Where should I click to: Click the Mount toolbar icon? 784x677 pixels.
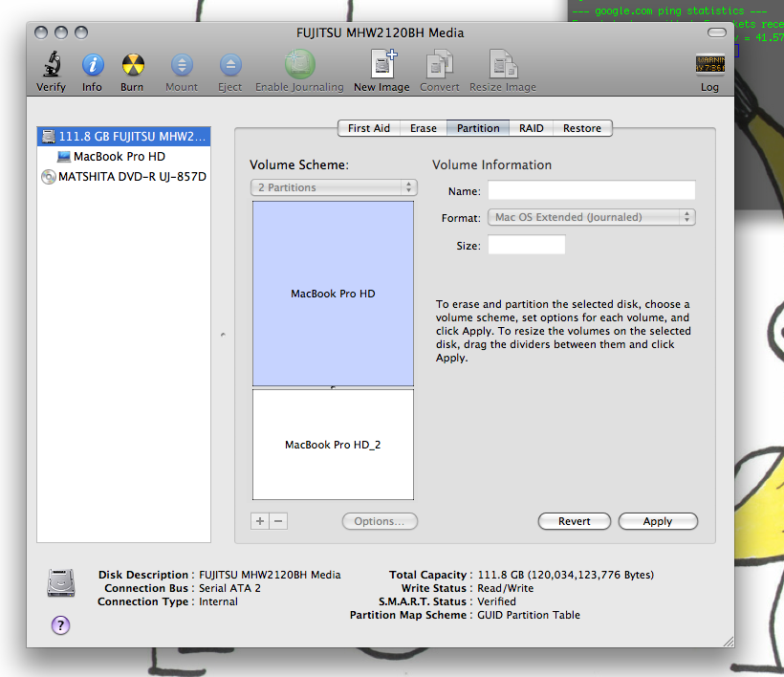182,64
